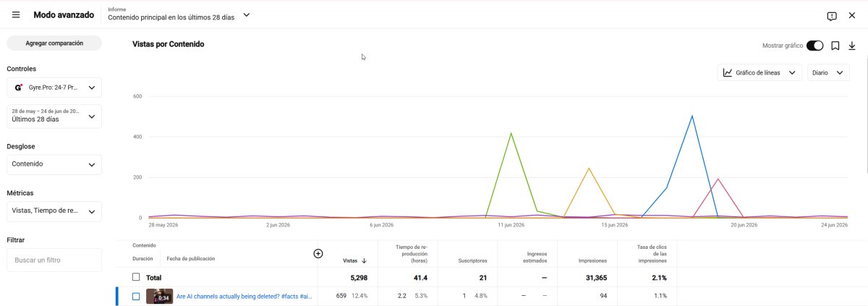Click the Fecha de publicación column label
Viewport: 868px width, 306px height.
pyautogui.click(x=190, y=258)
